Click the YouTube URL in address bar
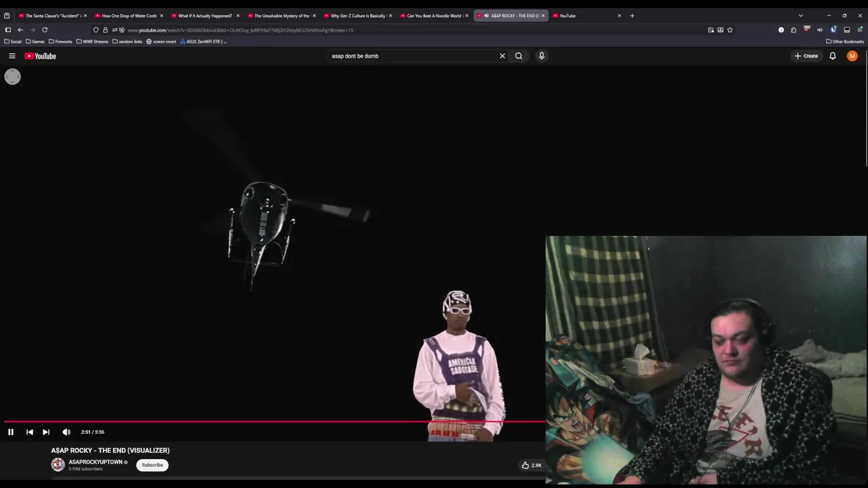The width and height of the screenshot is (868, 488). click(x=240, y=30)
